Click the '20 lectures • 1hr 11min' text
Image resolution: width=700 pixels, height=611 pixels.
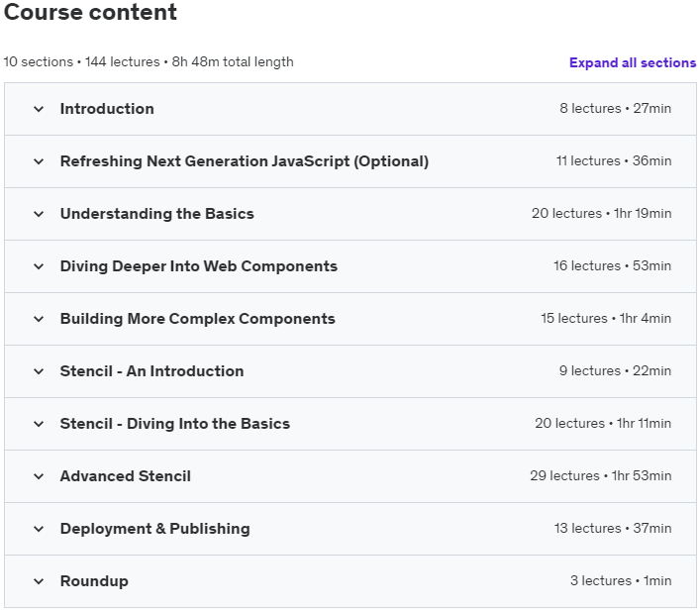click(x=603, y=423)
